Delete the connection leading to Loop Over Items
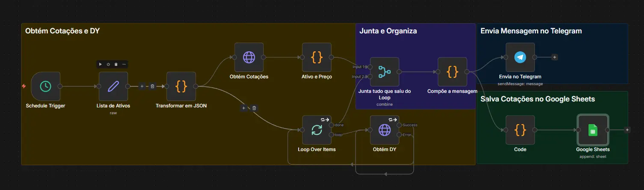This screenshot has height=190, width=644. click(x=254, y=108)
